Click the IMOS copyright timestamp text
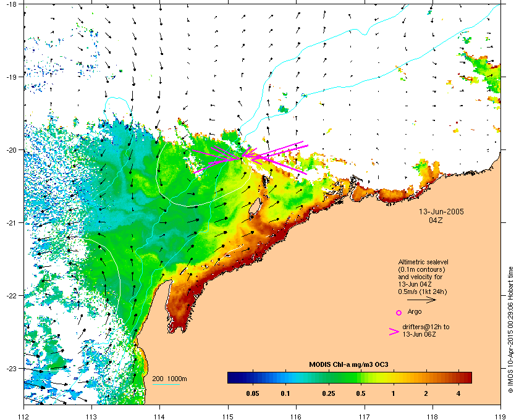The height and width of the screenshot is (420, 519). (510, 330)
